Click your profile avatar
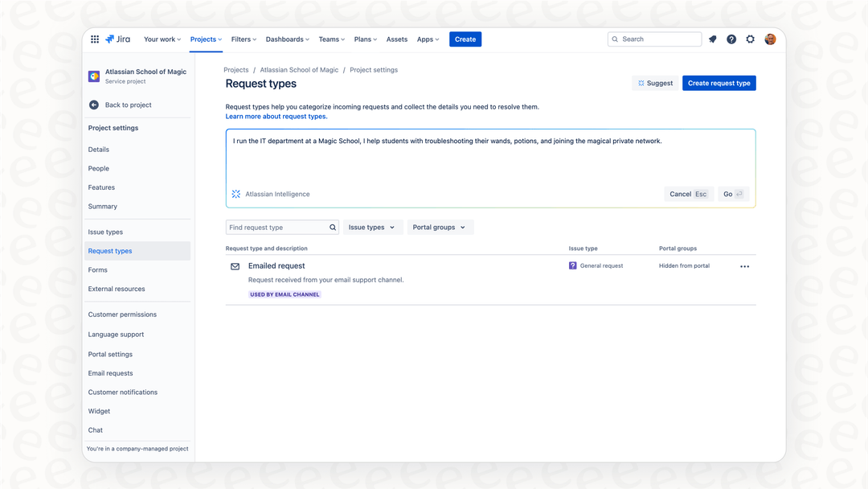Image resolution: width=868 pixels, height=489 pixels. coord(770,39)
